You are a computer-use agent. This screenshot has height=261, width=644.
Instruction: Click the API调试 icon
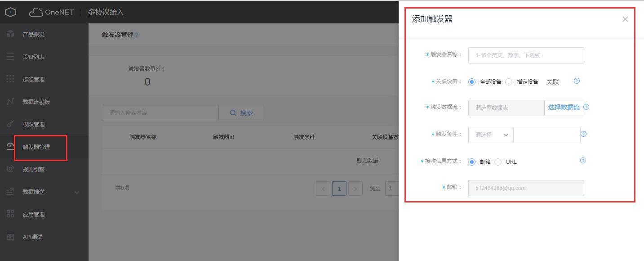(x=10, y=237)
